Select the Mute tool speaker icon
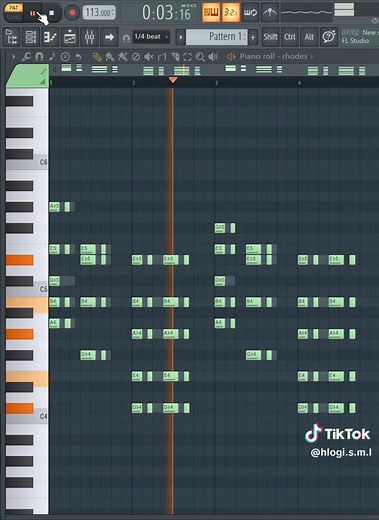 tap(148, 57)
